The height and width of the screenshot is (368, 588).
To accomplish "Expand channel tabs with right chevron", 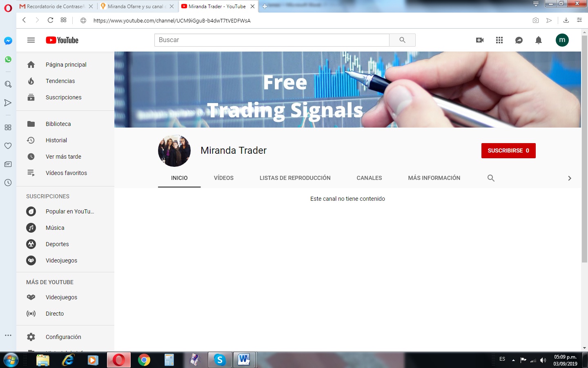I will click(570, 178).
